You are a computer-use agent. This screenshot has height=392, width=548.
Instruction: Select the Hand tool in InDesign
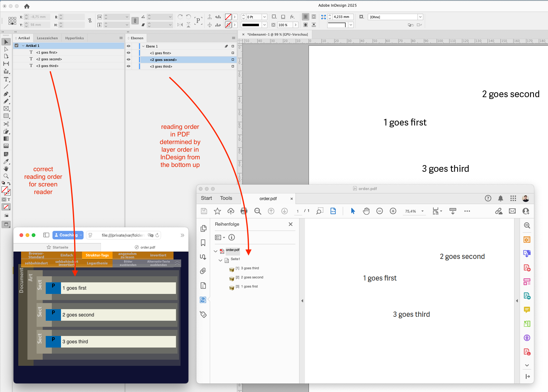pyautogui.click(x=6, y=169)
